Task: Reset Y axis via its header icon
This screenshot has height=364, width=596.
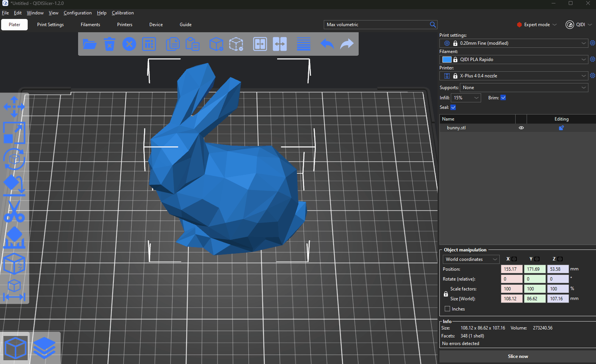Action: point(537,259)
